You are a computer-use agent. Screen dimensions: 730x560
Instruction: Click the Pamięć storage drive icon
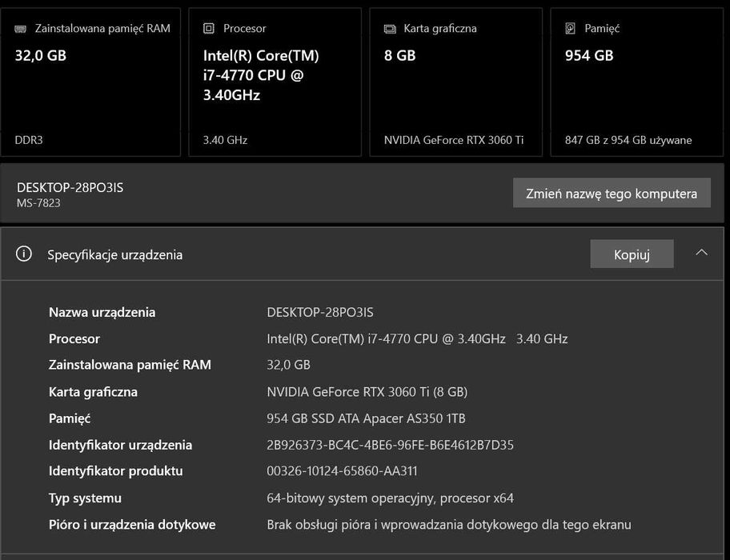point(570,28)
